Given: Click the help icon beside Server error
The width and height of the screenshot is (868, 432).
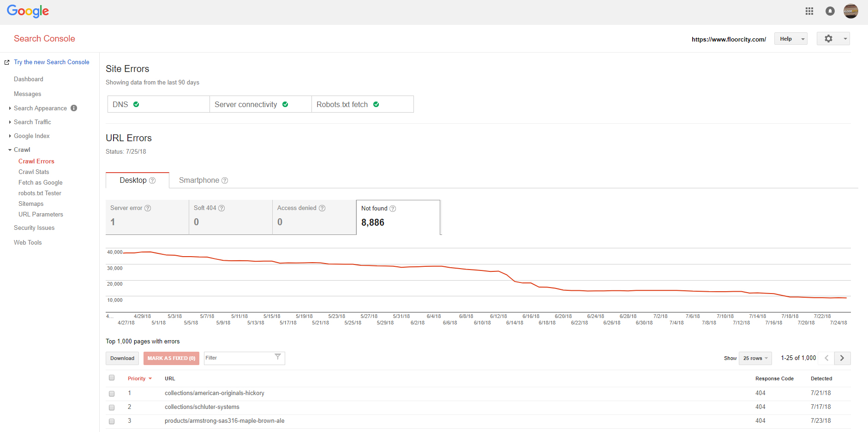Looking at the screenshot, I should (148, 208).
